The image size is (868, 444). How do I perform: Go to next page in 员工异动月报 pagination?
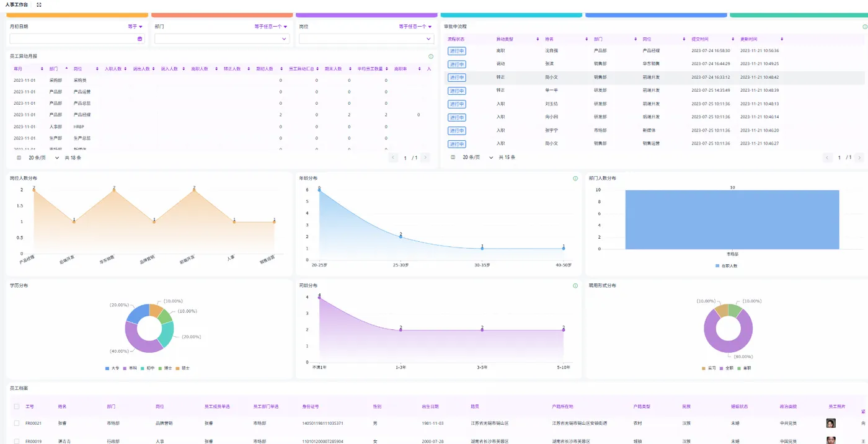click(425, 158)
